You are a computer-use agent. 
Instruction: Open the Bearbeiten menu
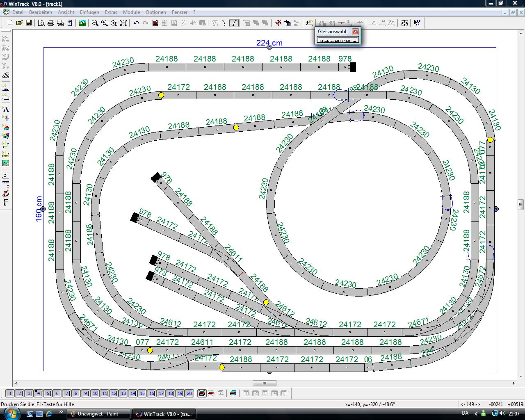41,12
